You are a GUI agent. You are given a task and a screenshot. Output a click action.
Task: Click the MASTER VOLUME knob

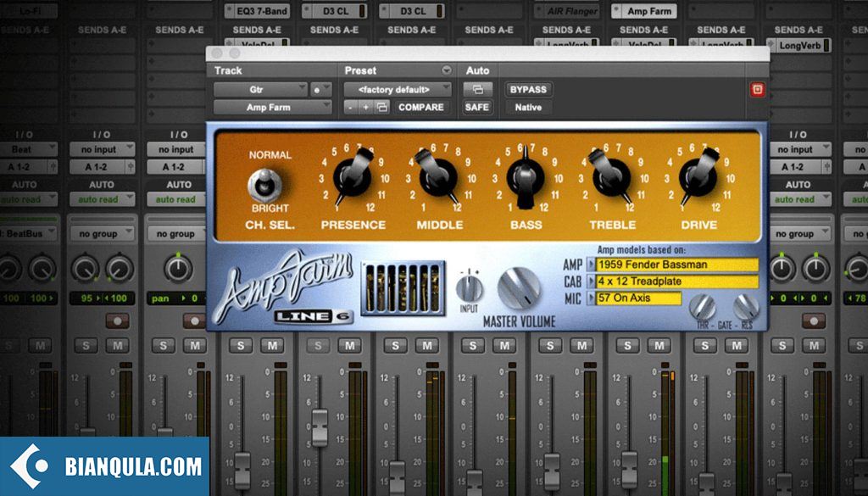tap(519, 289)
